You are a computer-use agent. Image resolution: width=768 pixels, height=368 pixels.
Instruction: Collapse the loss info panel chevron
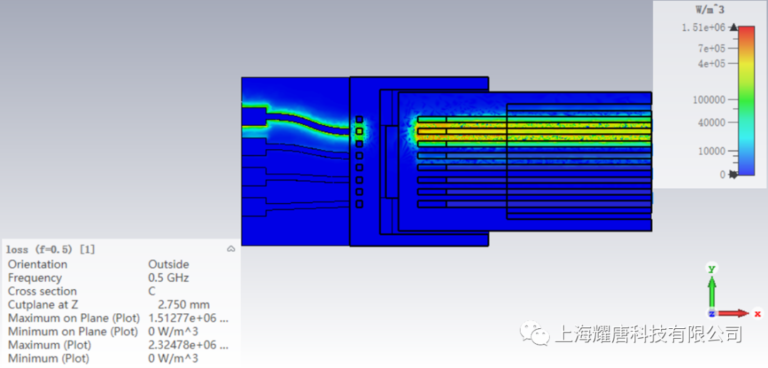[231, 249]
